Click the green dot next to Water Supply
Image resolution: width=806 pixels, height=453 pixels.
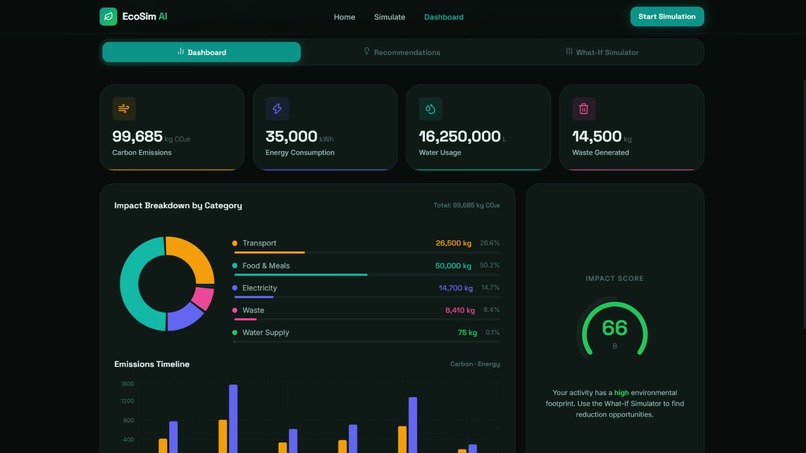pos(234,333)
